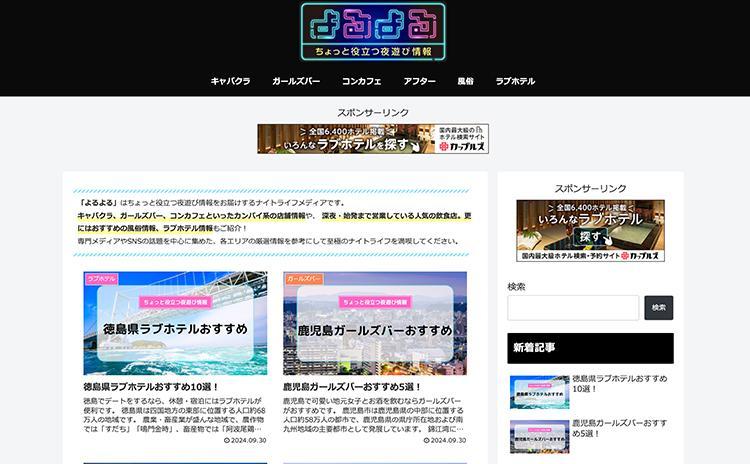
Task: Open the 風俗 menu item
Action: pos(465,81)
